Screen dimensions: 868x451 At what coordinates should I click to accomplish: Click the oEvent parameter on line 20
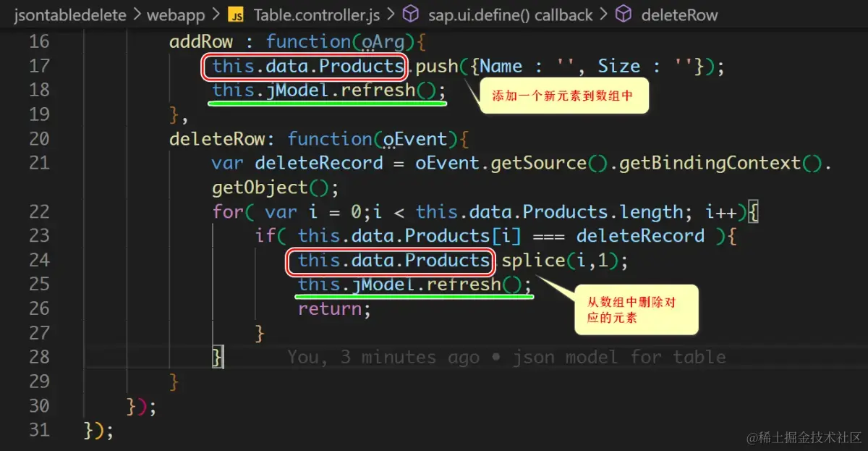click(x=415, y=139)
